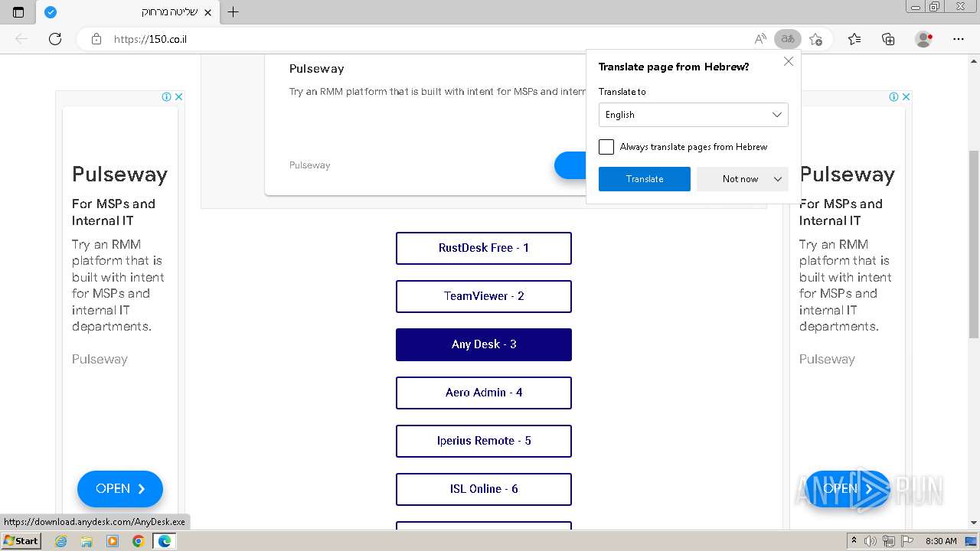The height and width of the screenshot is (551, 980).
Task: Open Edge Settings and more menu
Action: click(x=959, y=39)
